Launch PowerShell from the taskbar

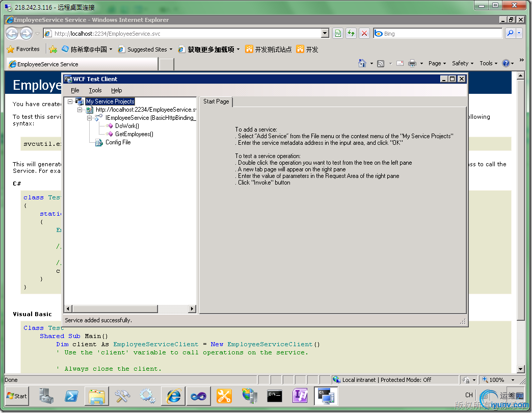point(71,396)
